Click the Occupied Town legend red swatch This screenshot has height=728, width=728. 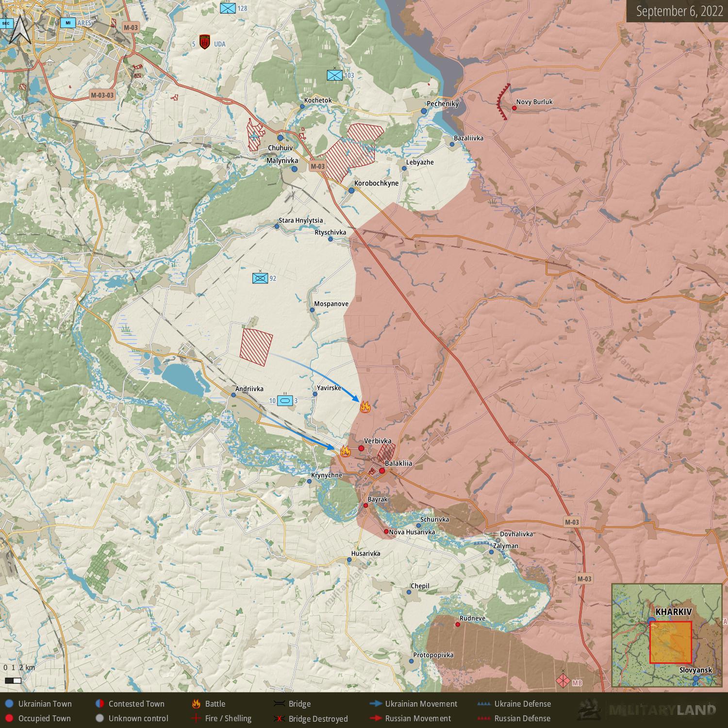[8, 718]
